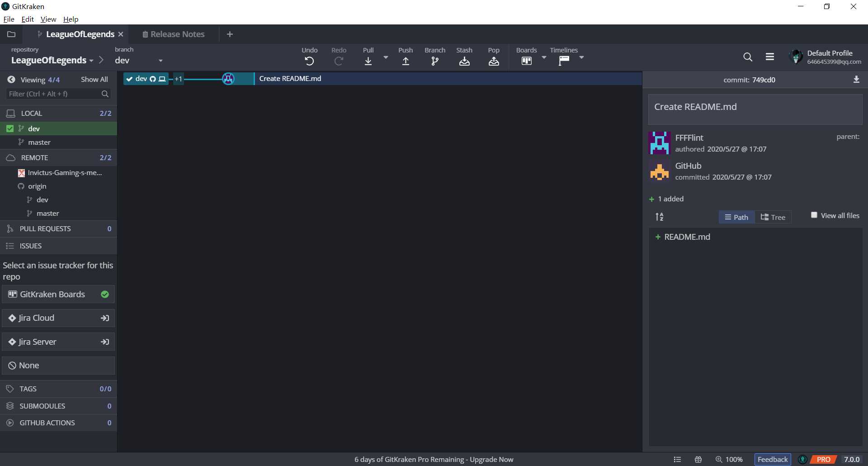Click the GitHub committer avatar
Image resolution: width=868 pixels, height=466 pixels.
coord(659,171)
